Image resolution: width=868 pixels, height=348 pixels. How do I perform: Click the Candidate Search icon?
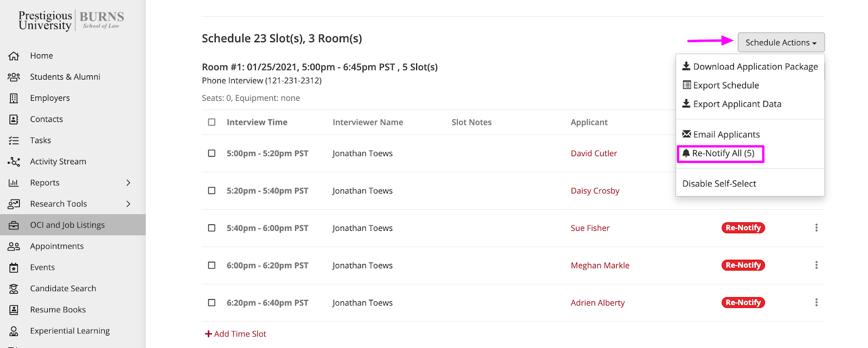14,288
